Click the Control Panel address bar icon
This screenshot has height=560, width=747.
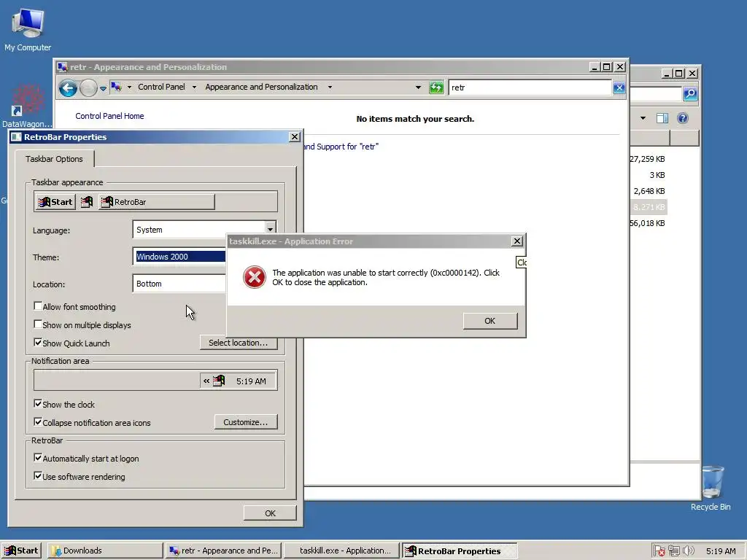(116, 87)
